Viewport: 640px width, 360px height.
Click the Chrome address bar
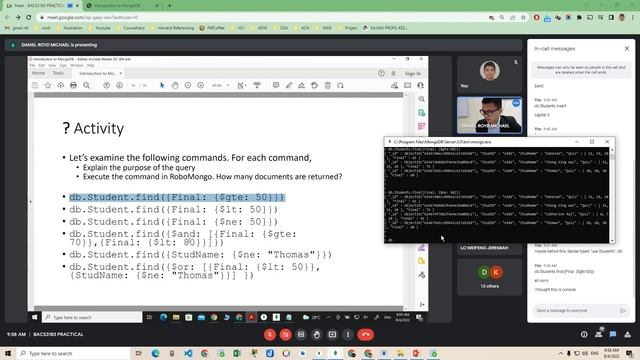[x=261, y=18]
